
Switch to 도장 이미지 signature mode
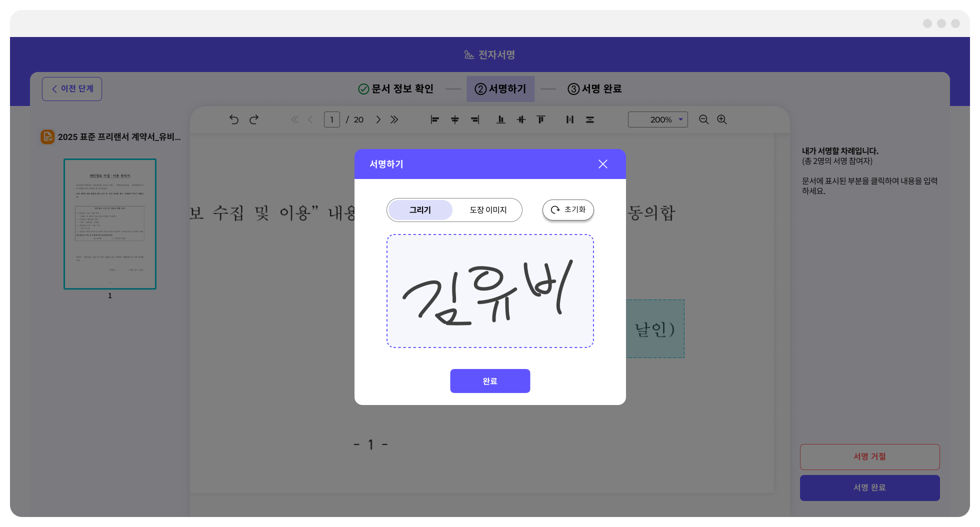(x=488, y=210)
